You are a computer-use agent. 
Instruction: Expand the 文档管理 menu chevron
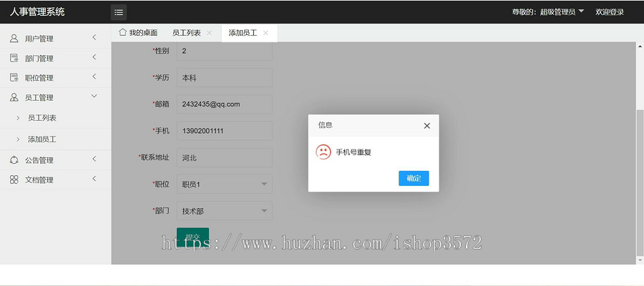pyautogui.click(x=94, y=179)
